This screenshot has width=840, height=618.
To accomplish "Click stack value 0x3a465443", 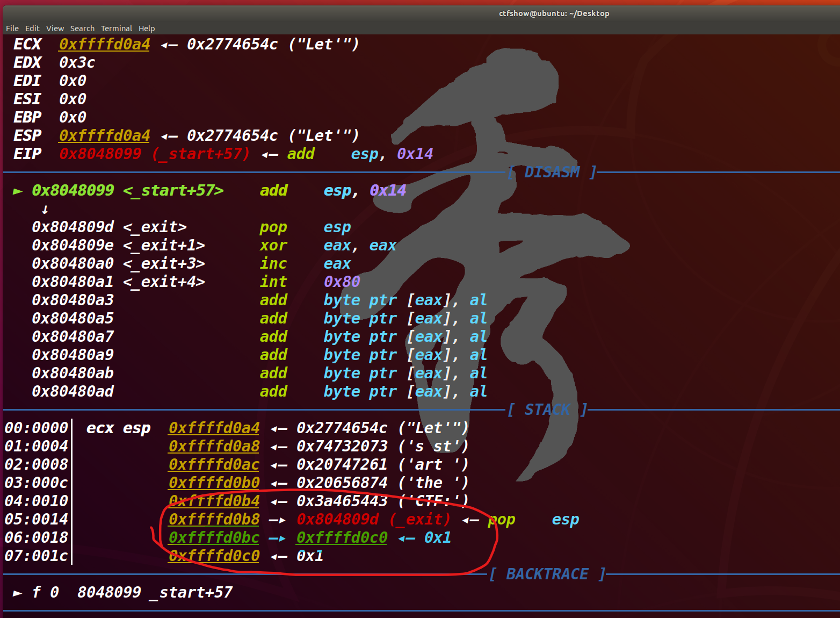I will click(342, 501).
